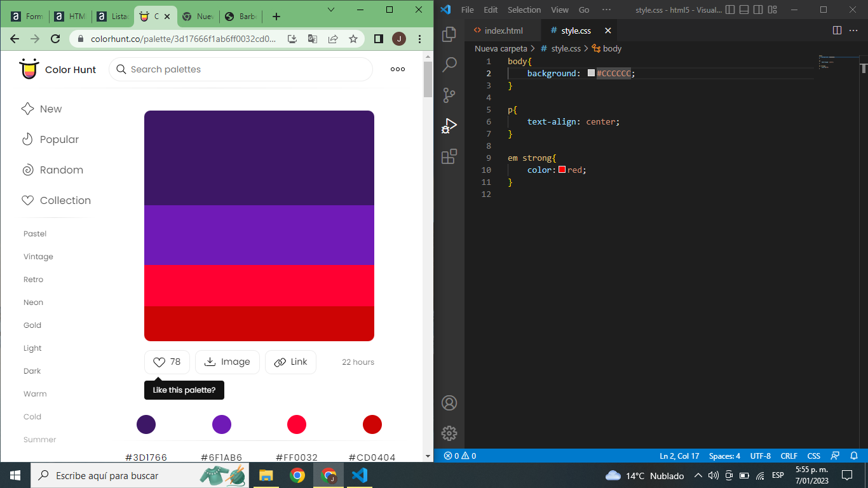The image size is (868, 488).
Task: Open Chrome three-dot menu
Action: pos(419,39)
